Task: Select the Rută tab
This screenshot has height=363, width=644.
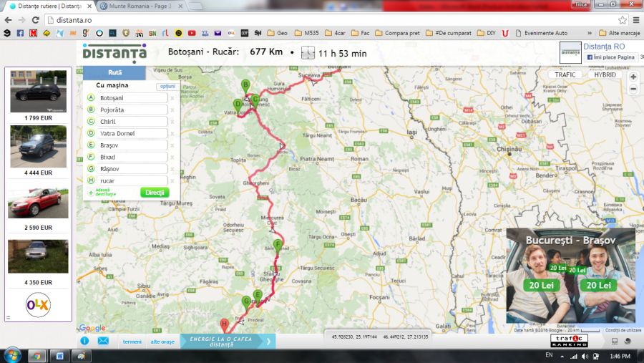Action: click(x=114, y=72)
